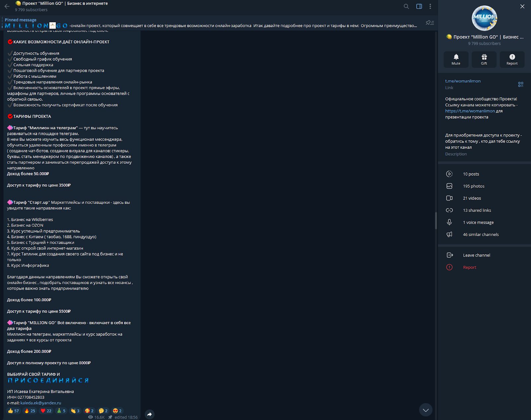Open the pinned messages list icon

click(430, 23)
